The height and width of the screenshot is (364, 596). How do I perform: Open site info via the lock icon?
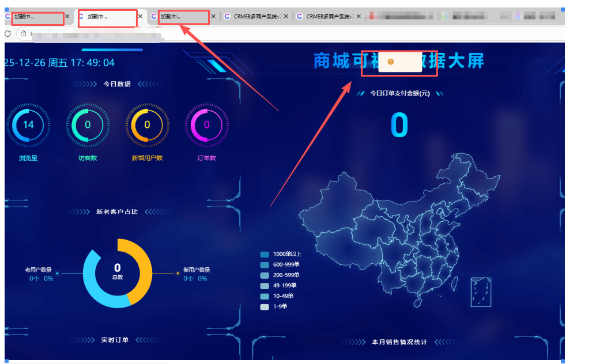[23, 34]
